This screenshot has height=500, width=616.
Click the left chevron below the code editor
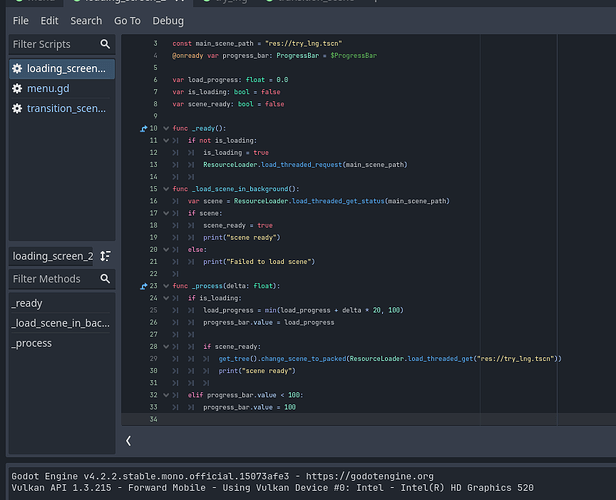[128, 440]
